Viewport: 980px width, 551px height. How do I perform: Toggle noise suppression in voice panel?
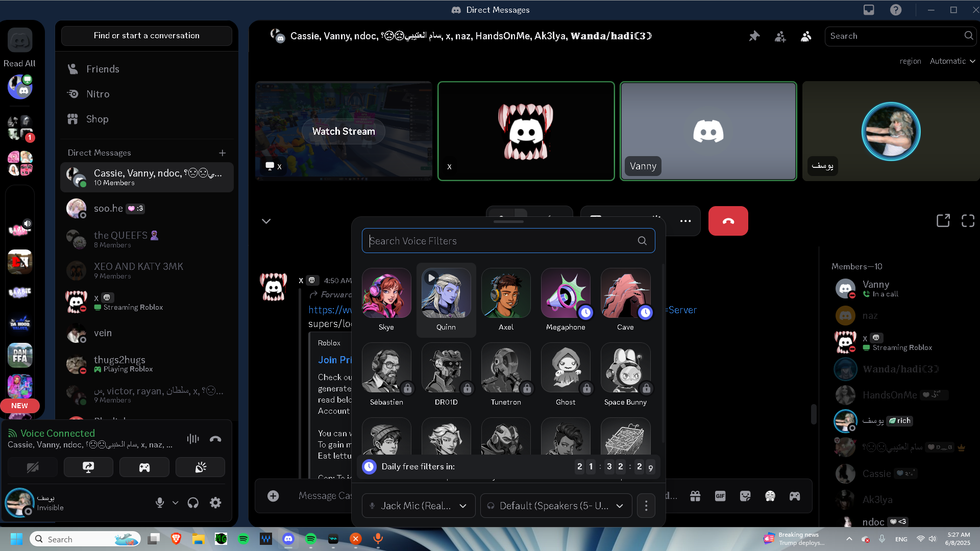193,439
